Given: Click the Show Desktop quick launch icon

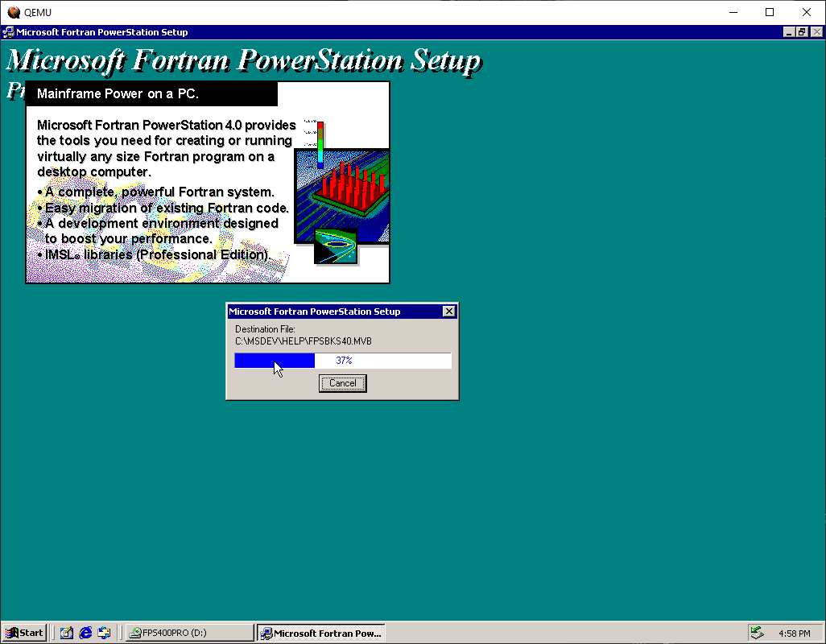Looking at the screenshot, I should click(66, 633).
